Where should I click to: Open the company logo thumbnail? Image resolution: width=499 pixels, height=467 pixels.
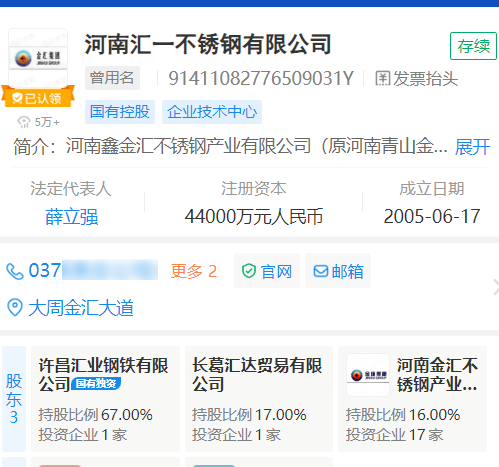coord(38,58)
